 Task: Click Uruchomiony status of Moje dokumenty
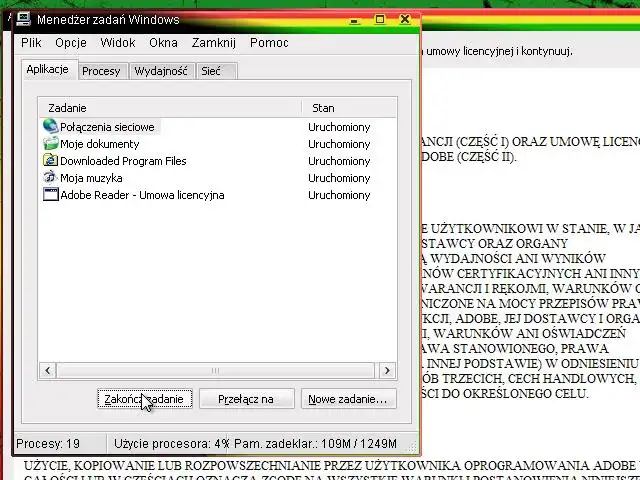point(339,144)
